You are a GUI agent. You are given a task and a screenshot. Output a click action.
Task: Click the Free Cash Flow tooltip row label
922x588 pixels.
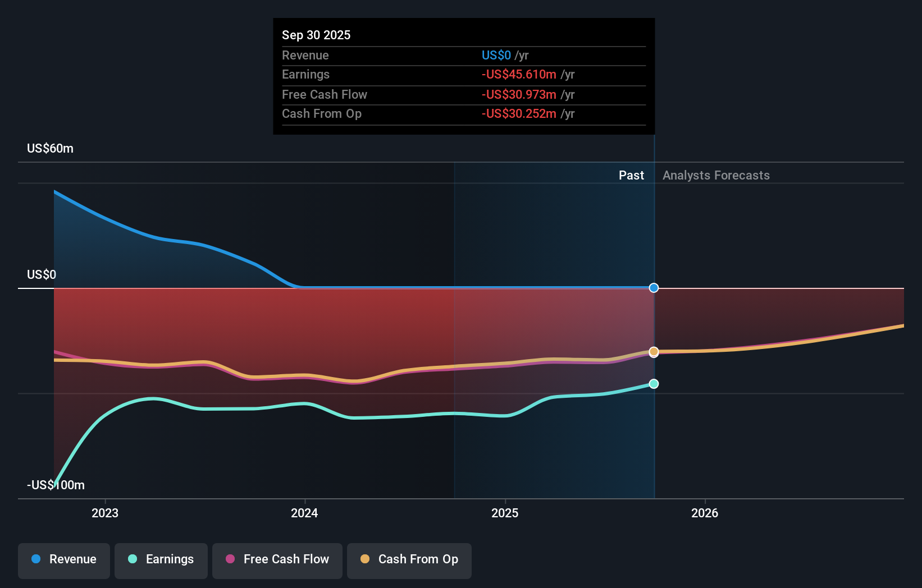(325, 95)
